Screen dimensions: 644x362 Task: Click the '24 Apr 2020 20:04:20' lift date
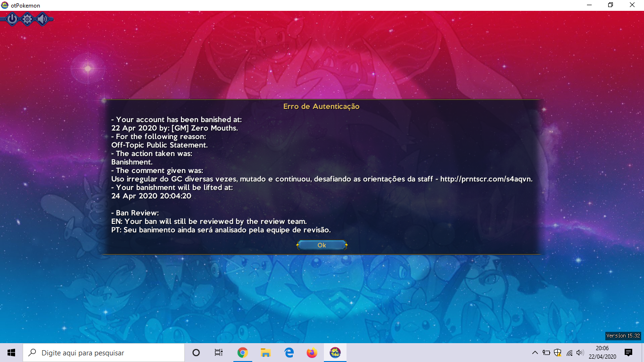151,196
